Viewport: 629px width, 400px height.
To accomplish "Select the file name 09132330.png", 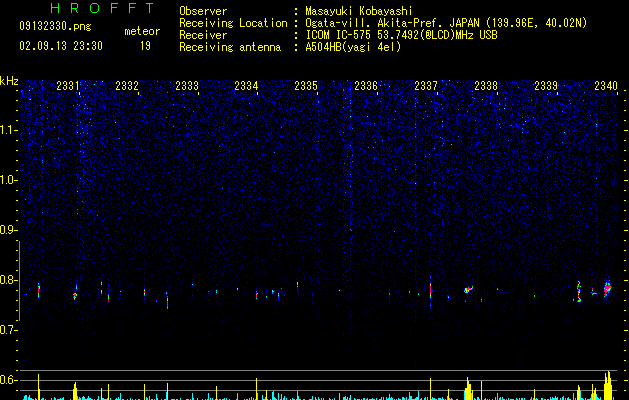I will coord(55,27).
